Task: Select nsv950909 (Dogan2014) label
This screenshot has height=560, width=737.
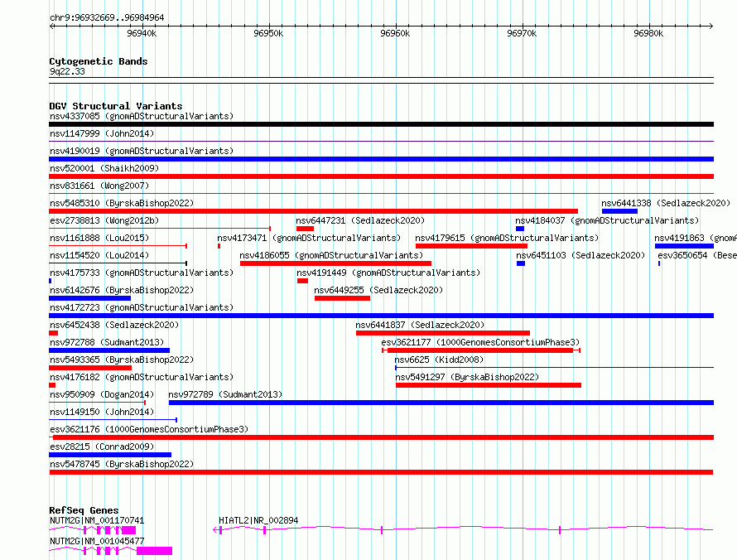Action: pos(102,394)
